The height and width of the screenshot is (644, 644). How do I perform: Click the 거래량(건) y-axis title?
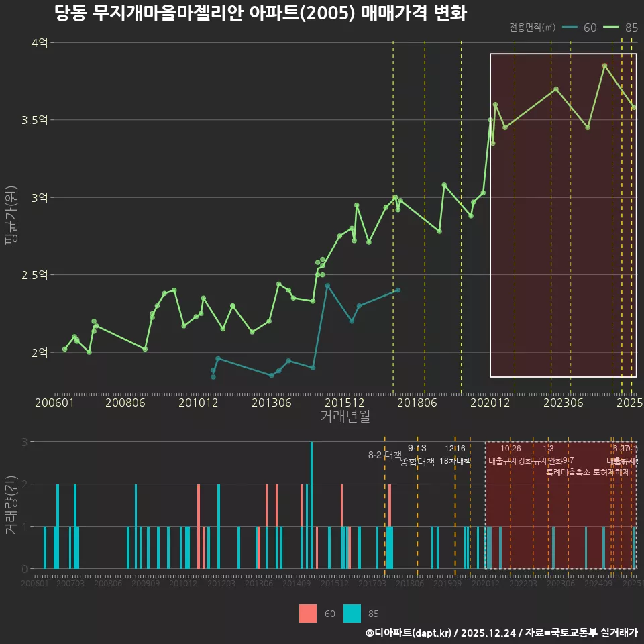coord(11,505)
